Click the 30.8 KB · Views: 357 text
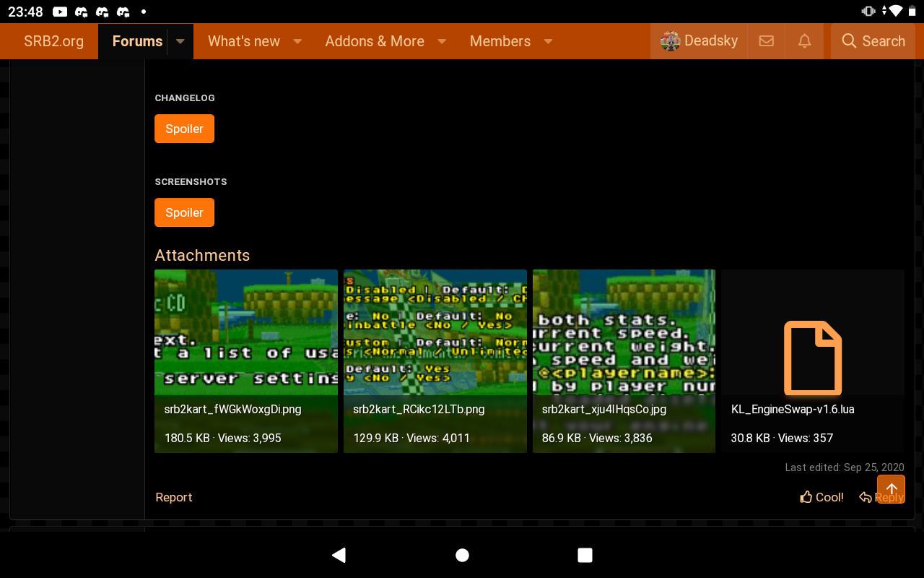 point(782,438)
